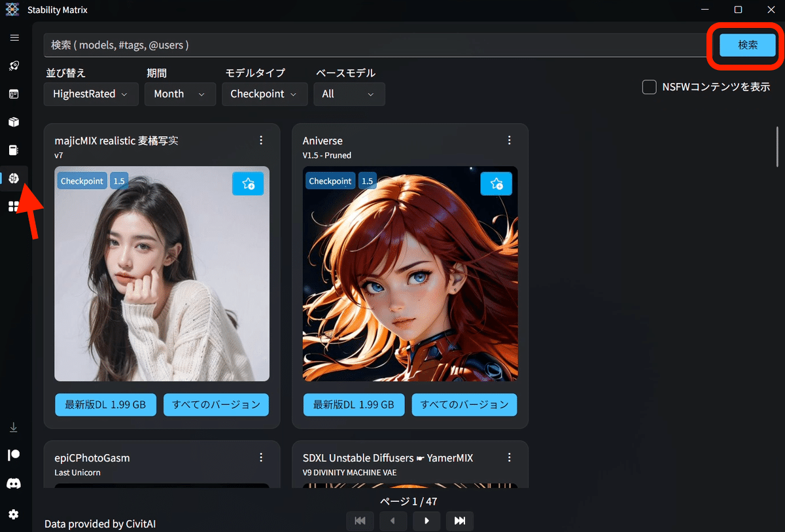785x532 pixels.
Task: Open the Packages cube icon in sidebar
Action: click(14, 122)
